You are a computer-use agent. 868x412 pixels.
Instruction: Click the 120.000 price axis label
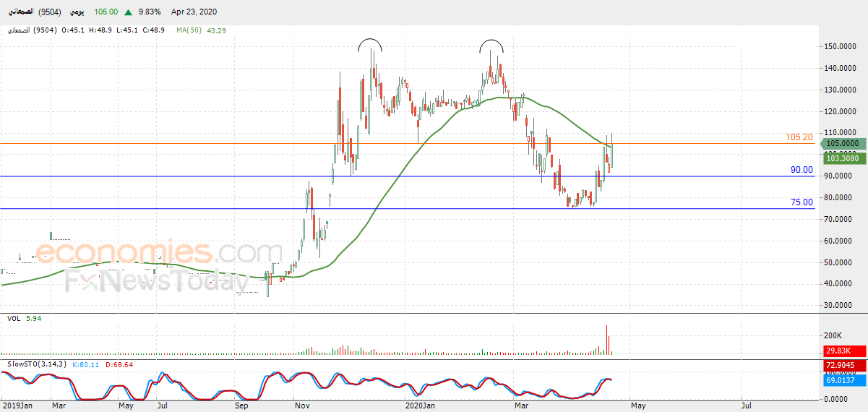tap(841, 112)
